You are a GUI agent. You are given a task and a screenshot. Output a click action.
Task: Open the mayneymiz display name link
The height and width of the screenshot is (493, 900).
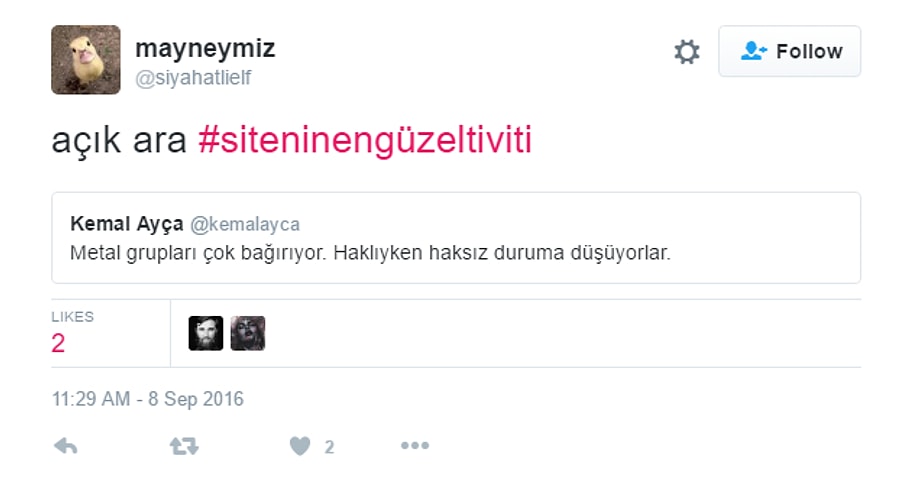[205, 48]
